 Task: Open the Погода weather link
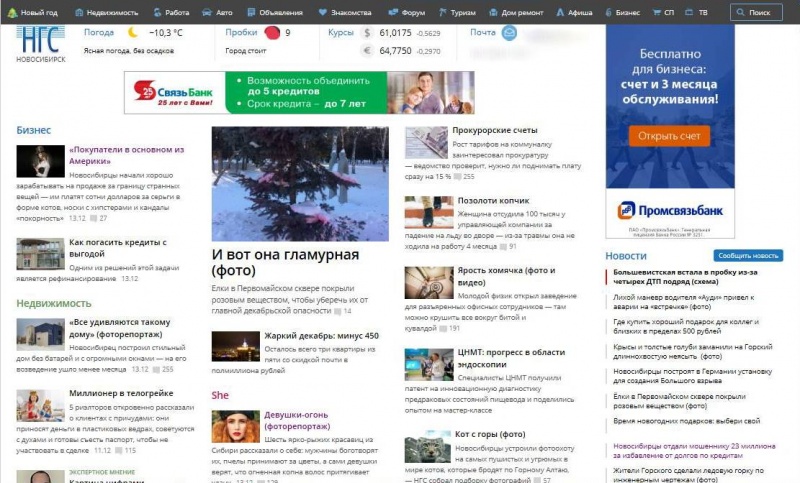[100, 33]
